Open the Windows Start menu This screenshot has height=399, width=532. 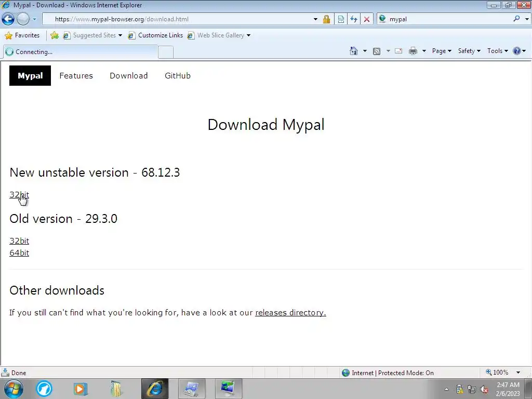(x=14, y=389)
